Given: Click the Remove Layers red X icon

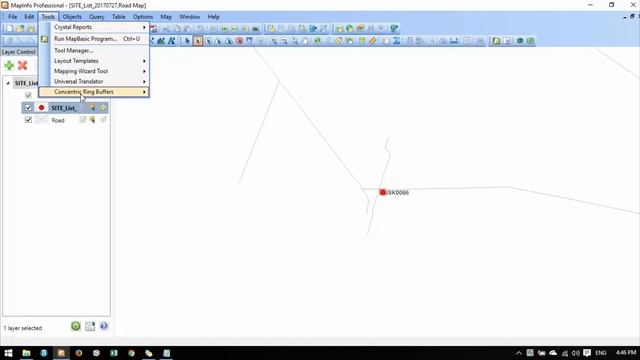Looking at the screenshot, I should point(22,65).
